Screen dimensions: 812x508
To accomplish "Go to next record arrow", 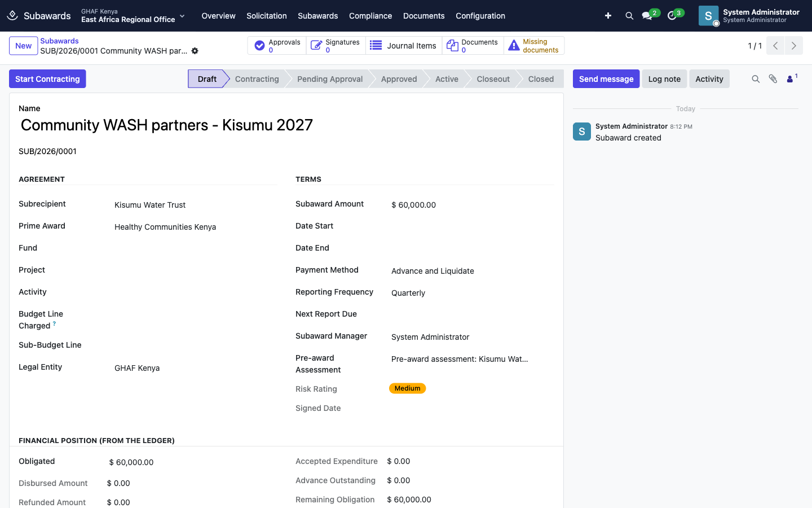I will [794, 46].
